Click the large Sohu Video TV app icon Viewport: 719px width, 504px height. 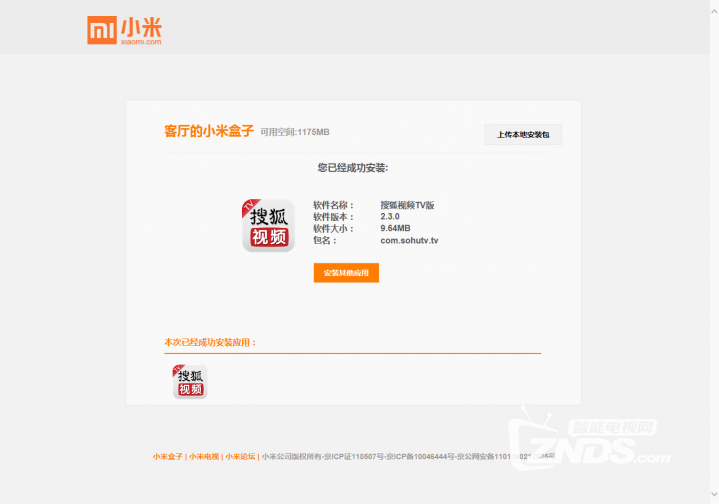[268, 225]
